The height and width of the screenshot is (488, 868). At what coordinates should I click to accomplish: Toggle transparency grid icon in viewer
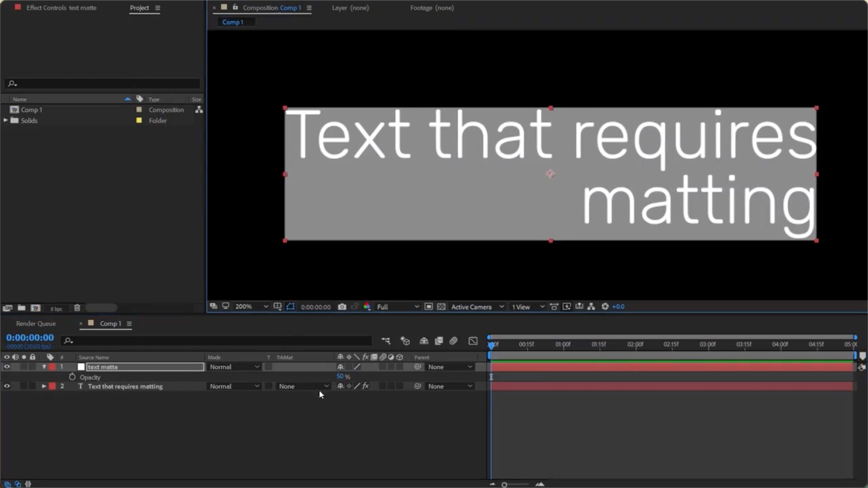[441, 307]
